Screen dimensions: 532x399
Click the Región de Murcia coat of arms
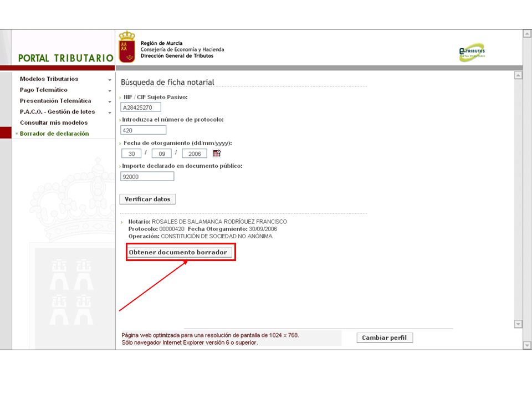[x=127, y=47]
